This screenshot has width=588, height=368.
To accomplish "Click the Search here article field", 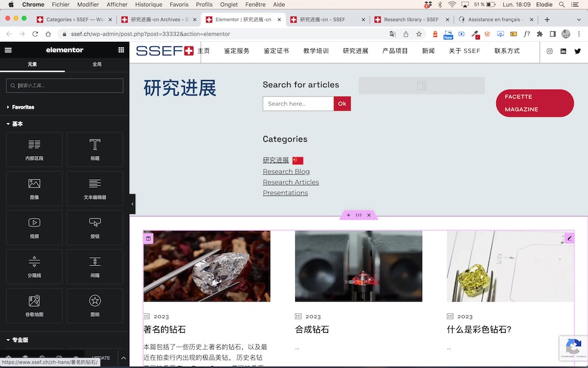I will (298, 104).
